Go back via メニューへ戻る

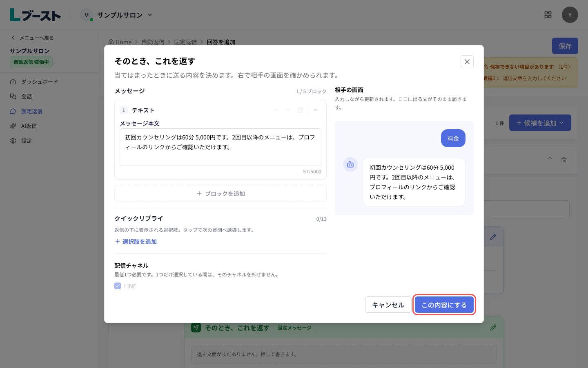32,38
